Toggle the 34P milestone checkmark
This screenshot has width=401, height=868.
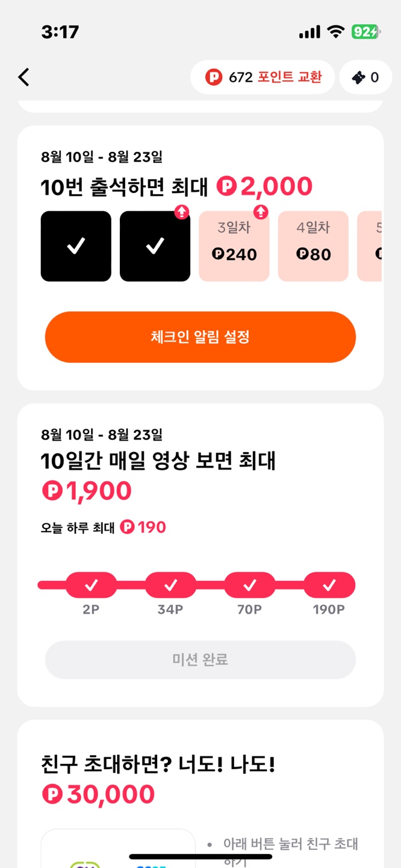170,583
